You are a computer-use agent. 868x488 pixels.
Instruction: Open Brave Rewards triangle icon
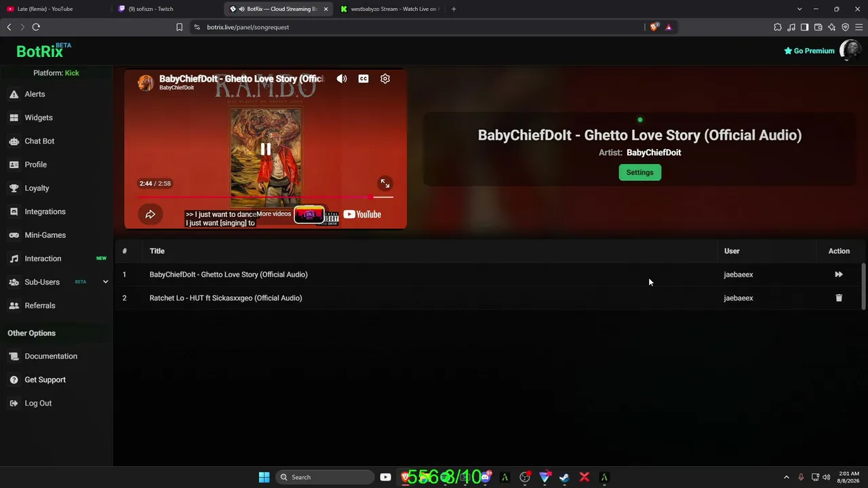pos(669,27)
